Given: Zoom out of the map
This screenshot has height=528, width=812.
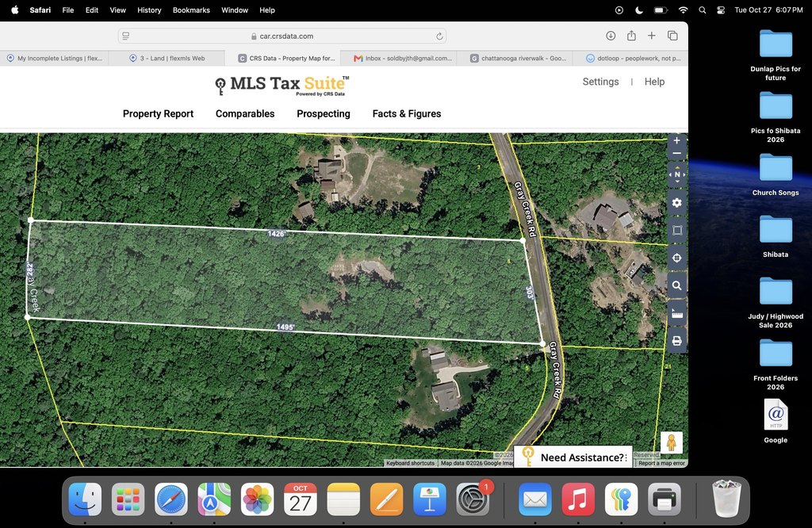Looking at the screenshot, I should pyautogui.click(x=676, y=153).
